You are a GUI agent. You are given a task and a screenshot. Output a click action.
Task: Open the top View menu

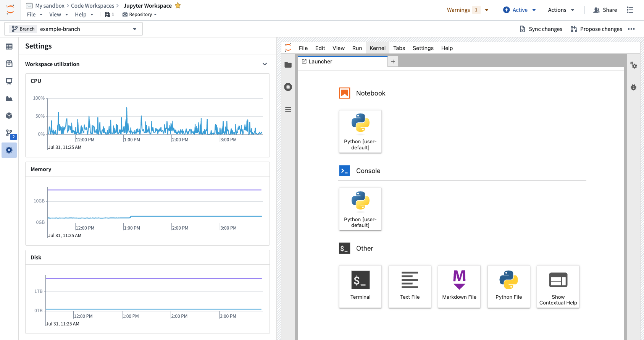point(58,15)
